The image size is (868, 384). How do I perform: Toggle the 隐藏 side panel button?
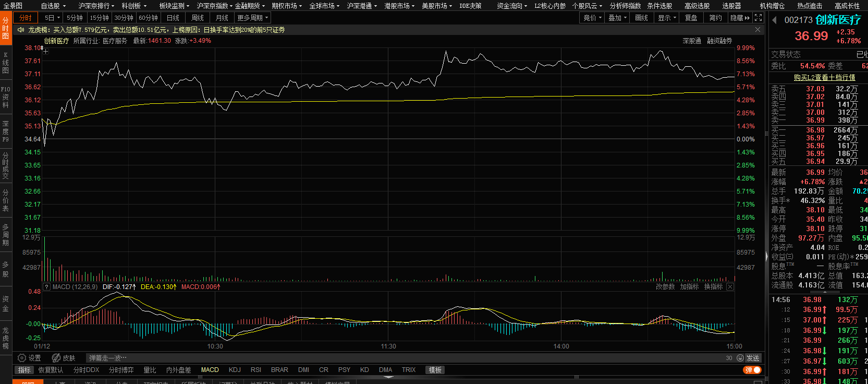coord(740,18)
